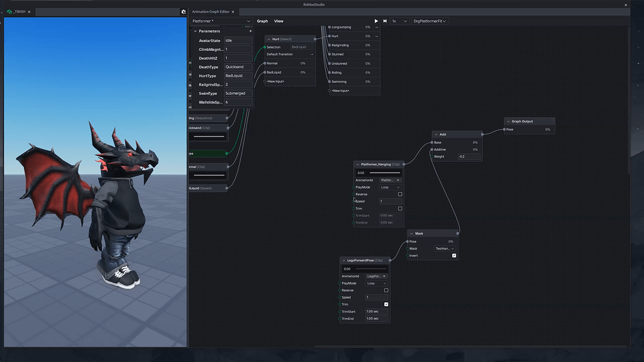Open PlayMode dropdown in Platformer_Hanging clip
The width and height of the screenshot is (644, 362).
390,187
